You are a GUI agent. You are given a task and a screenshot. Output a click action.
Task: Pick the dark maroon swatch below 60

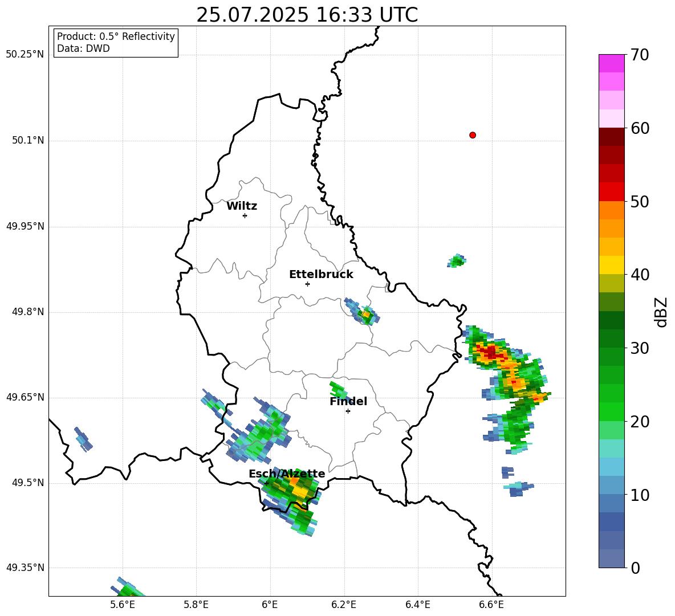pos(611,137)
